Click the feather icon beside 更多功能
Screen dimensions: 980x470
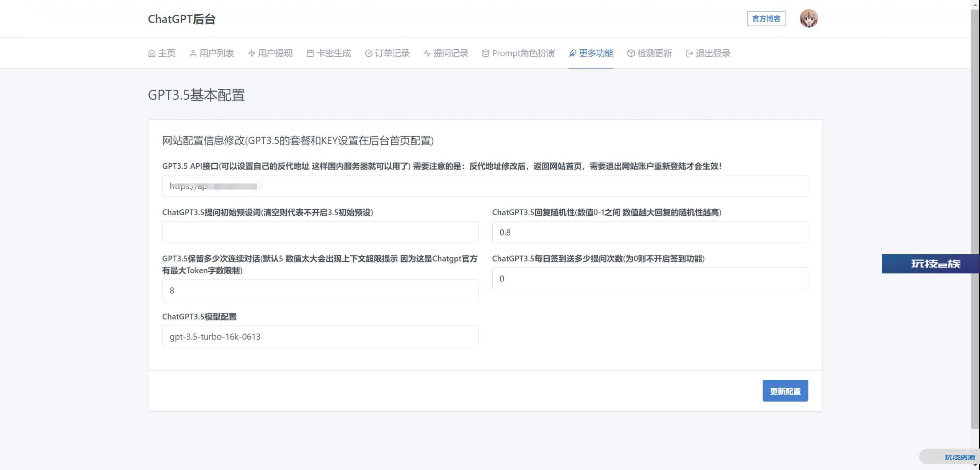(572, 53)
